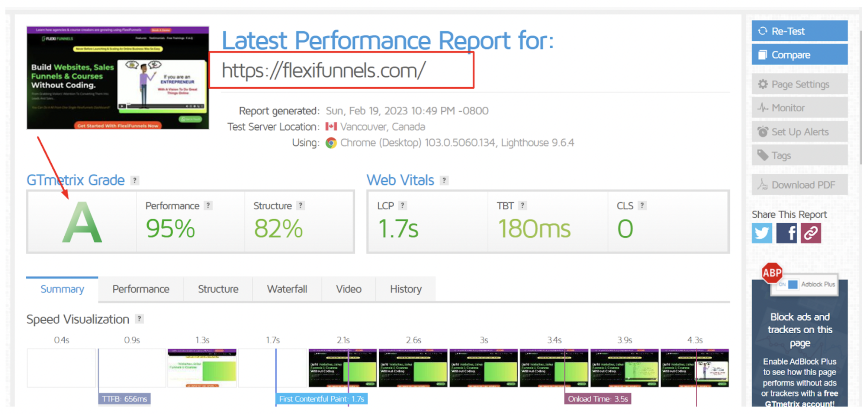
Task: Share report via Twitter icon
Action: [x=761, y=233]
